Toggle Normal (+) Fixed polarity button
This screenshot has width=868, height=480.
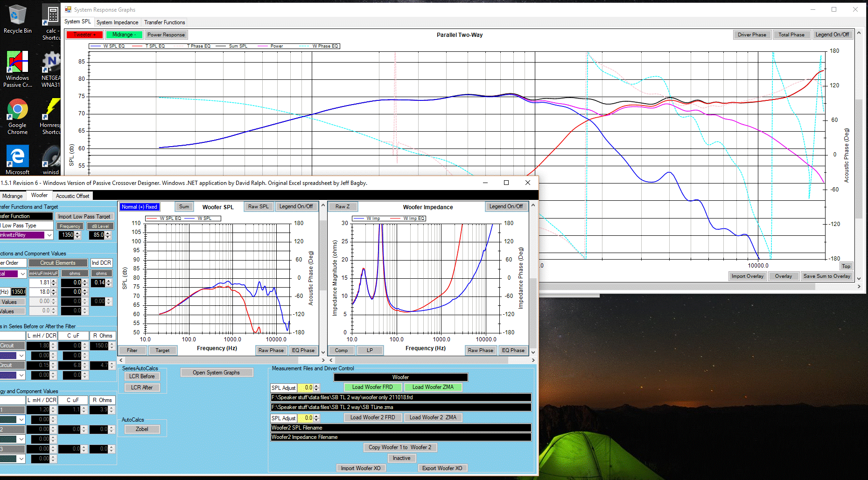[140, 207]
